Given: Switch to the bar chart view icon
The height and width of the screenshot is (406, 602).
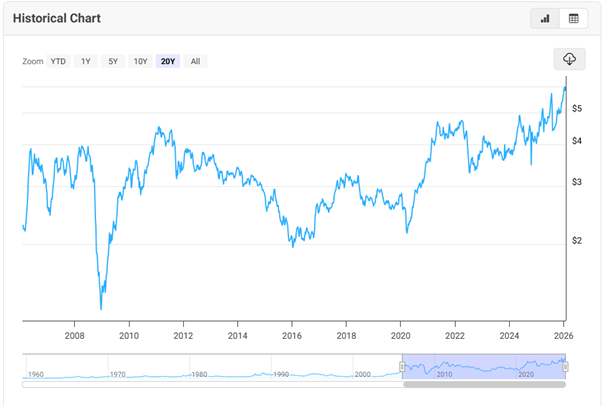Looking at the screenshot, I should (545, 18).
